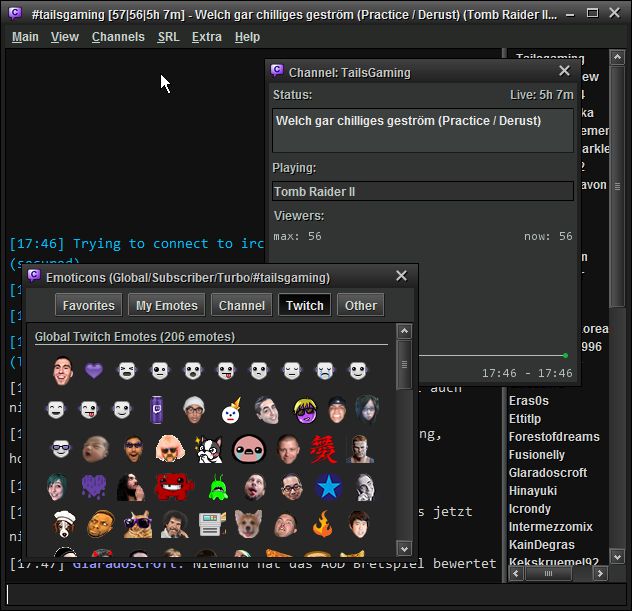Select the Twitch emotes tab
Image resolution: width=632 pixels, height=611 pixels.
(x=305, y=305)
